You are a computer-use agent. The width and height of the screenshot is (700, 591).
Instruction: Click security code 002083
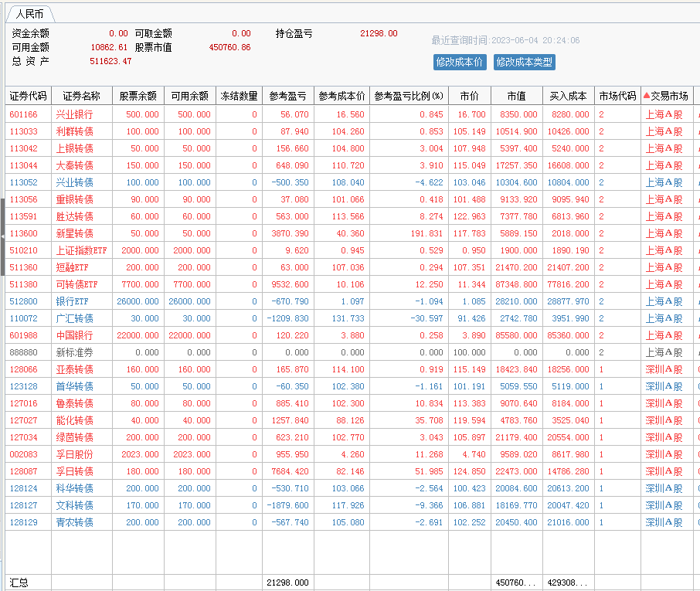tap(24, 454)
